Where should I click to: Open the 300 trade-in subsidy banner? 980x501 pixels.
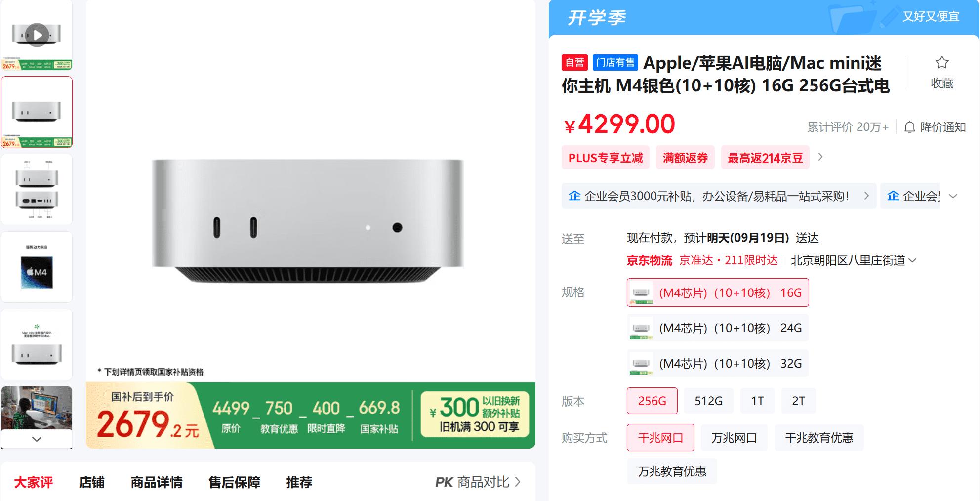[474, 414]
